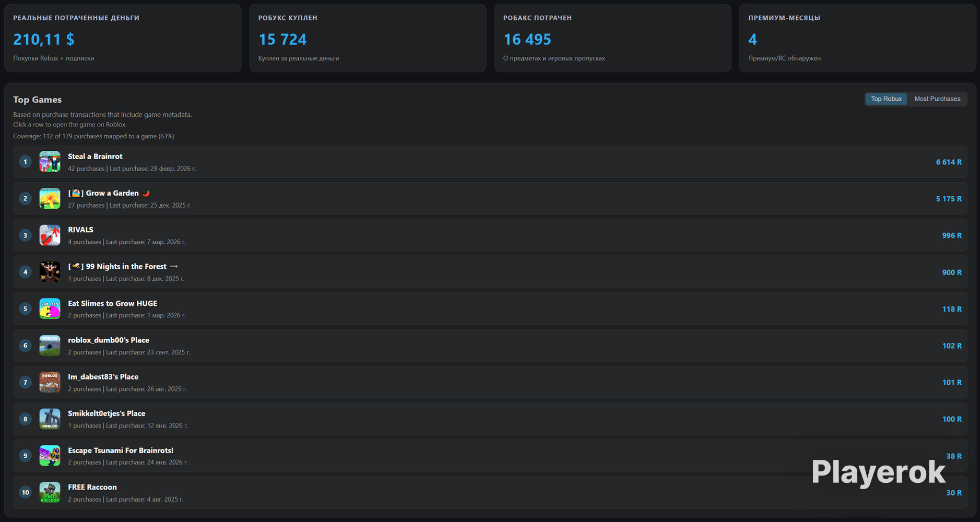Select the Smikkelt0etjes's Place title

coord(107,413)
